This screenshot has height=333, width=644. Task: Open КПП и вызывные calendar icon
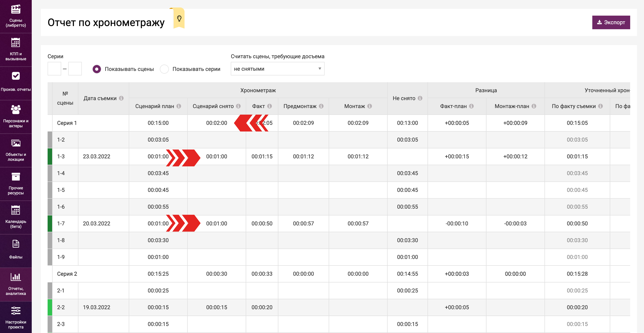16,43
